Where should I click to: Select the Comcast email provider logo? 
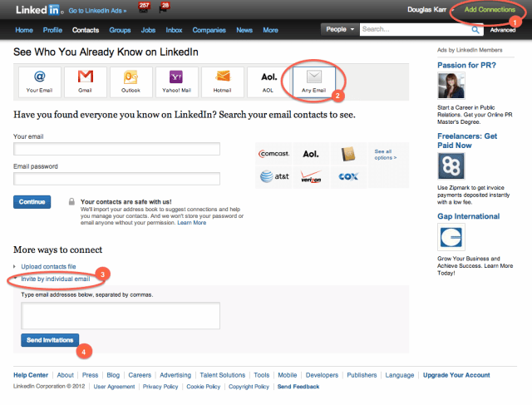pos(273,154)
